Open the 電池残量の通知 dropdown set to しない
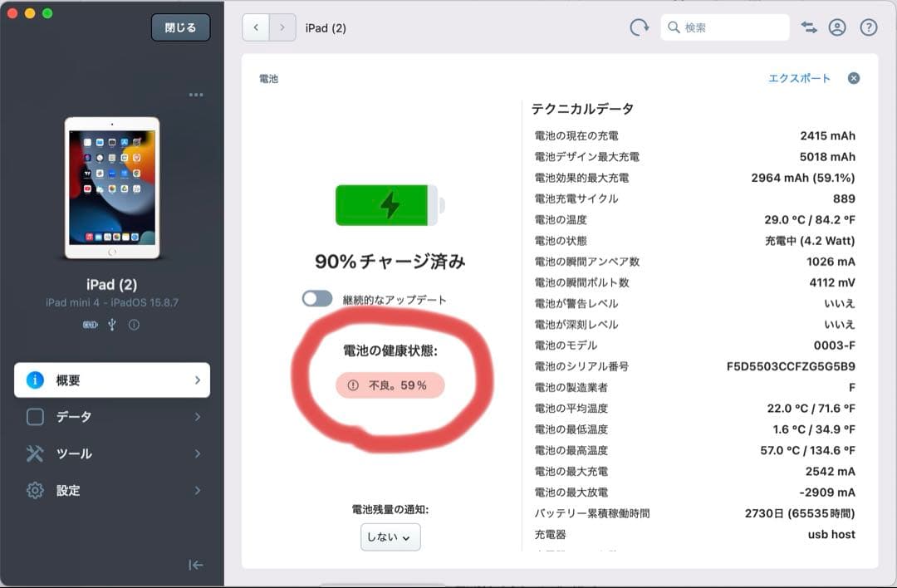 [390, 537]
